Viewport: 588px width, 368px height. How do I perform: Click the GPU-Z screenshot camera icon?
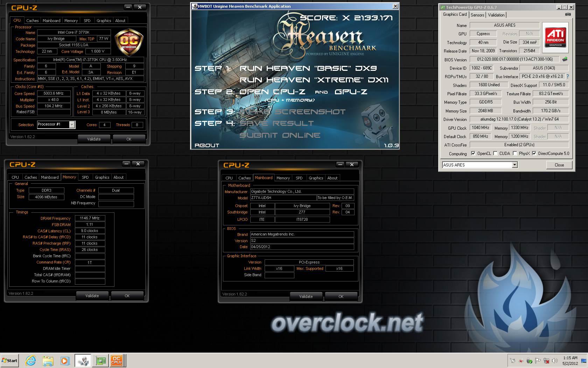(x=568, y=14)
